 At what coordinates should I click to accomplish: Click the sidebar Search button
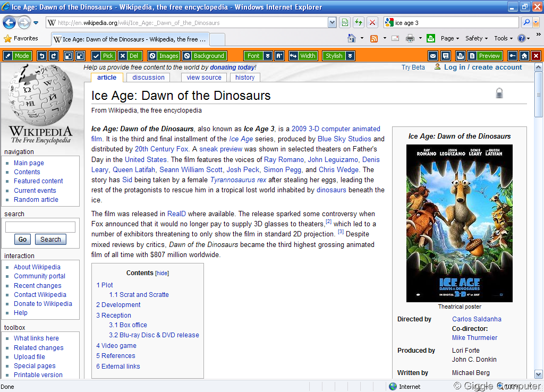click(x=50, y=240)
